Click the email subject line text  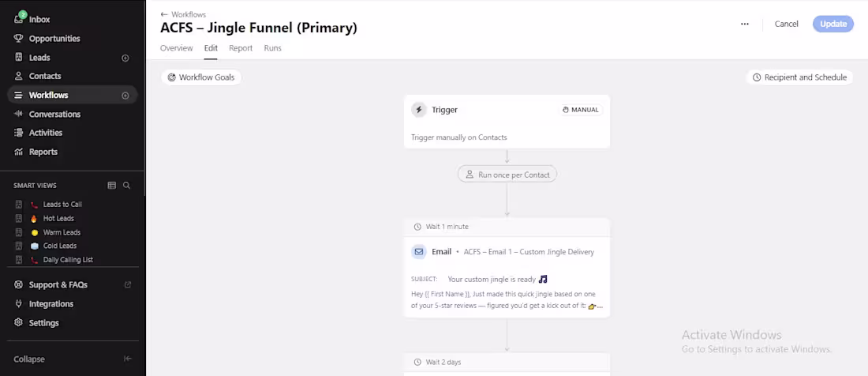497,279
